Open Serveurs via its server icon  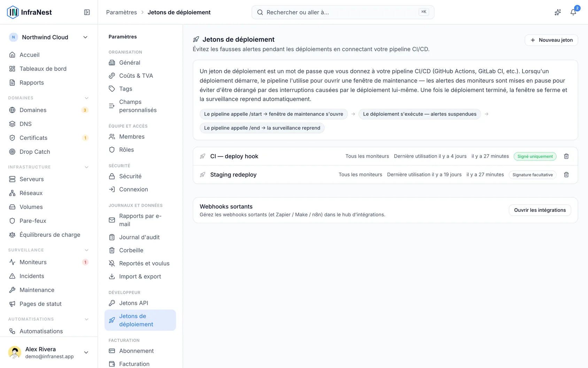[12, 179]
